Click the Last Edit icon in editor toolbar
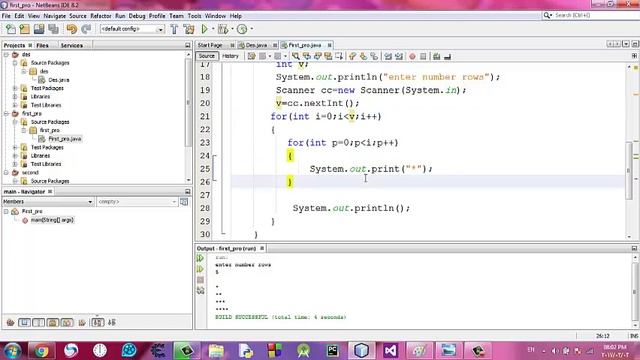This screenshot has width=640, height=360. click(x=251, y=56)
